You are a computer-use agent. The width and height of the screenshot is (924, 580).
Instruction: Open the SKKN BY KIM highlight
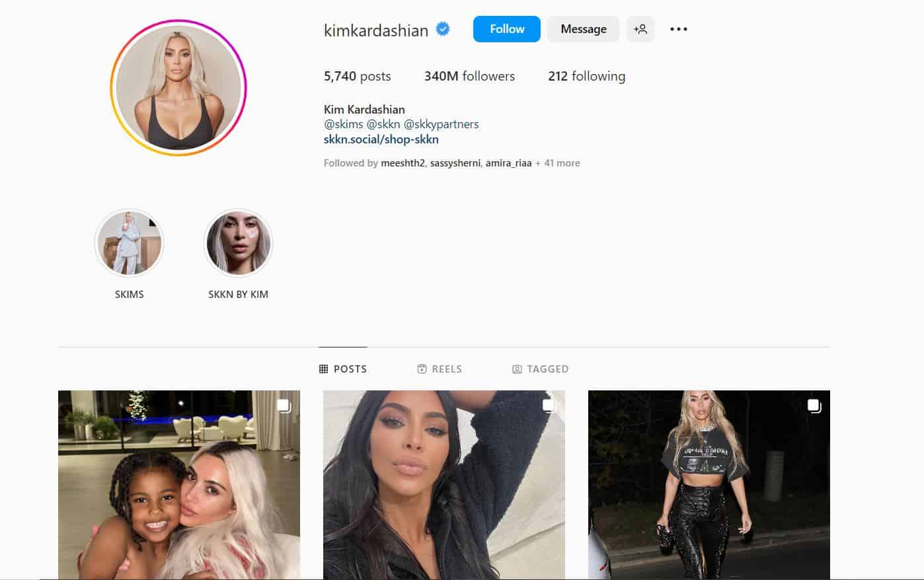[238, 243]
